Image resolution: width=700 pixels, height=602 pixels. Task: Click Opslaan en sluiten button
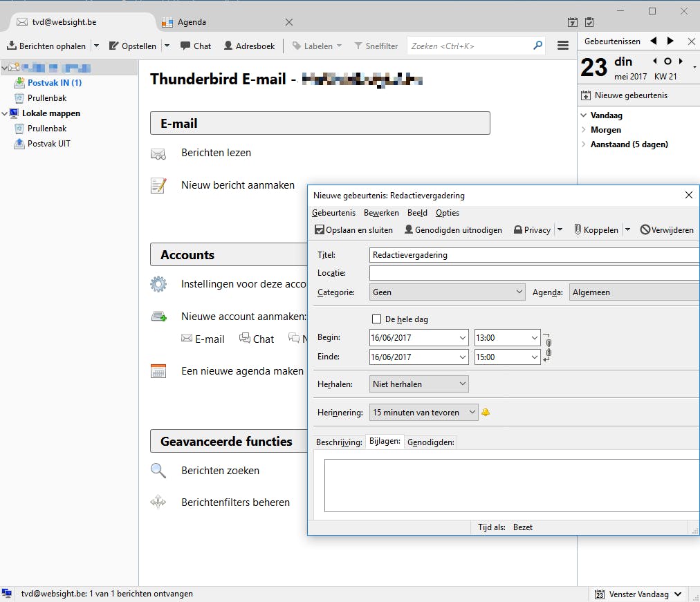[354, 229]
